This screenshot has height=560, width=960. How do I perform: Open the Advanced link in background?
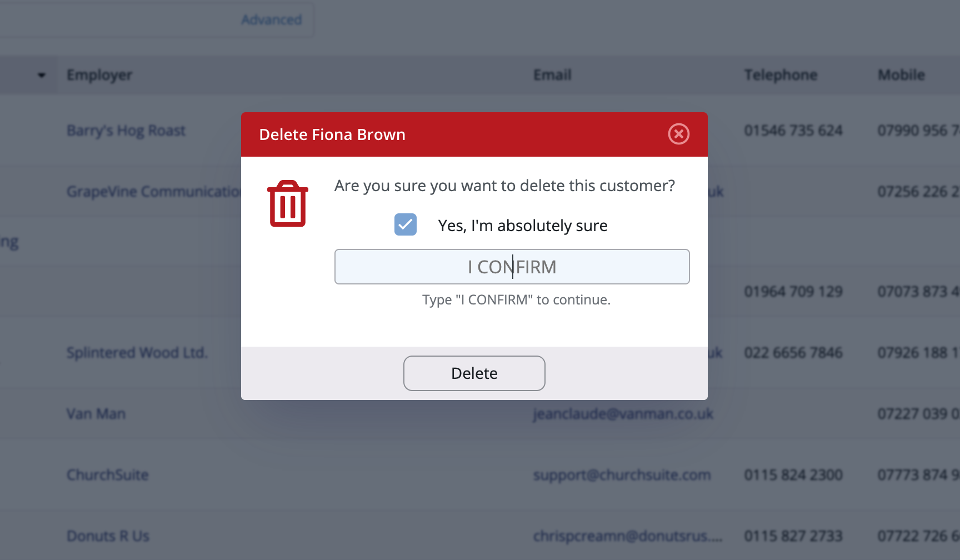pyautogui.click(x=272, y=20)
